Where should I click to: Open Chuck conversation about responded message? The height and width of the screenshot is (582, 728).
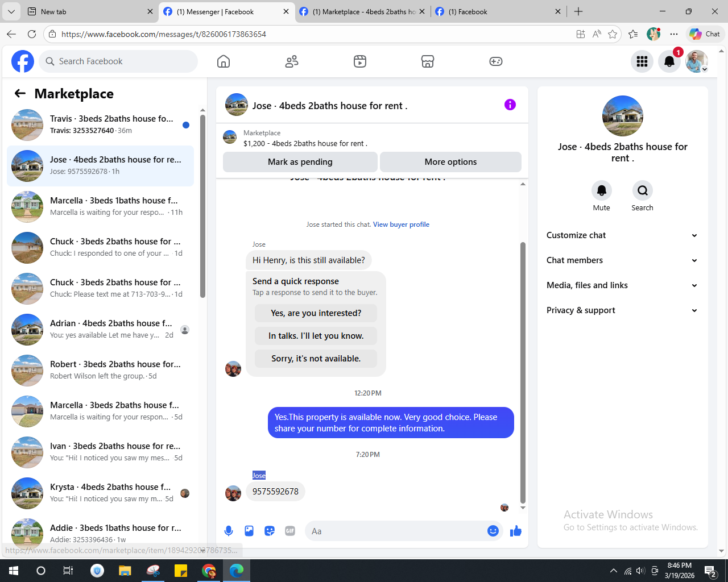(101, 248)
